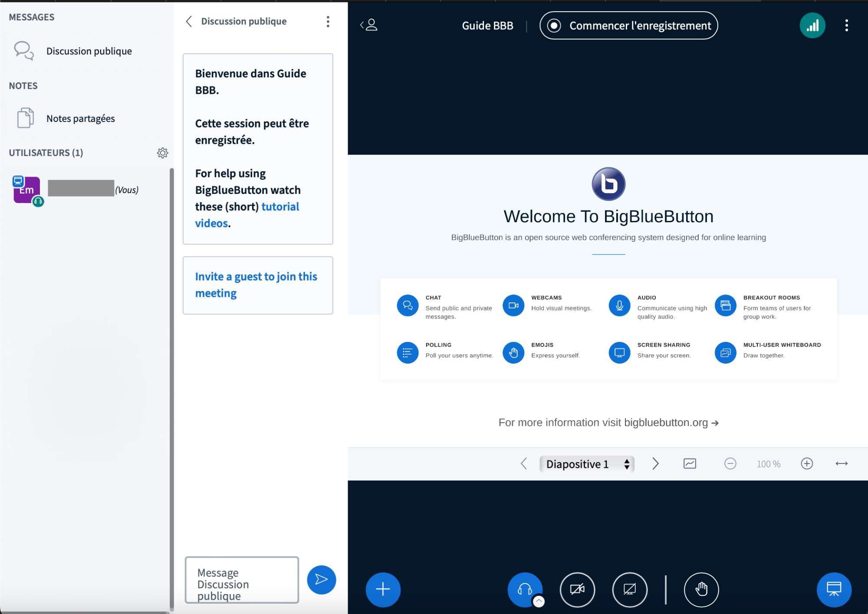
Task: Open chat options three-dot menu
Action: [328, 22]
